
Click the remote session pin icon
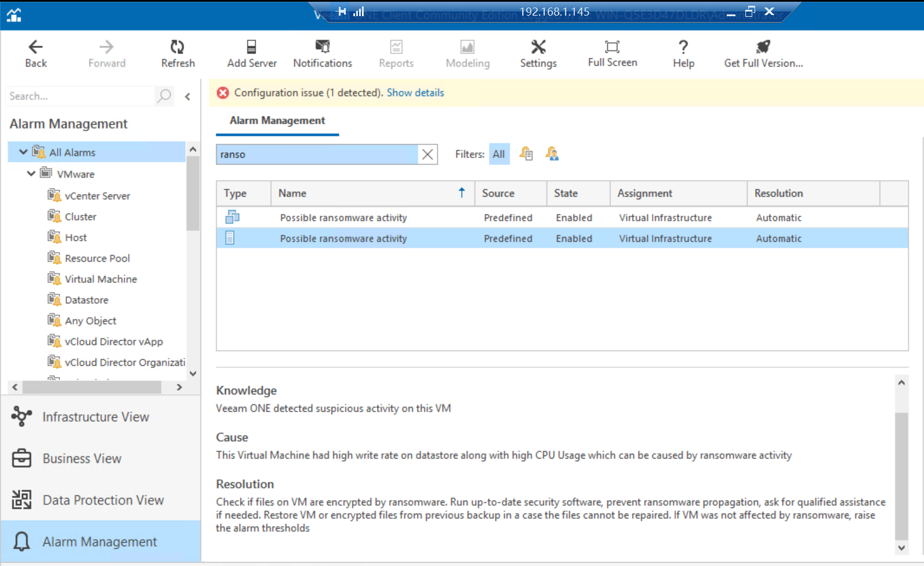(x=341, y=12)
